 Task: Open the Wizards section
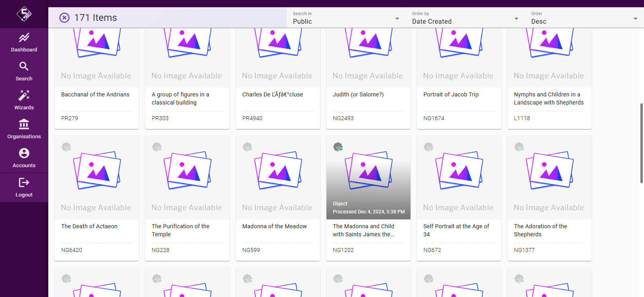coord(24,100)
